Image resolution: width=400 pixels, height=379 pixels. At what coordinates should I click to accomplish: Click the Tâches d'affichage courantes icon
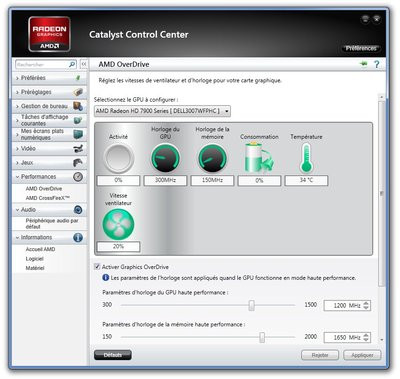(x=78, y=120)
